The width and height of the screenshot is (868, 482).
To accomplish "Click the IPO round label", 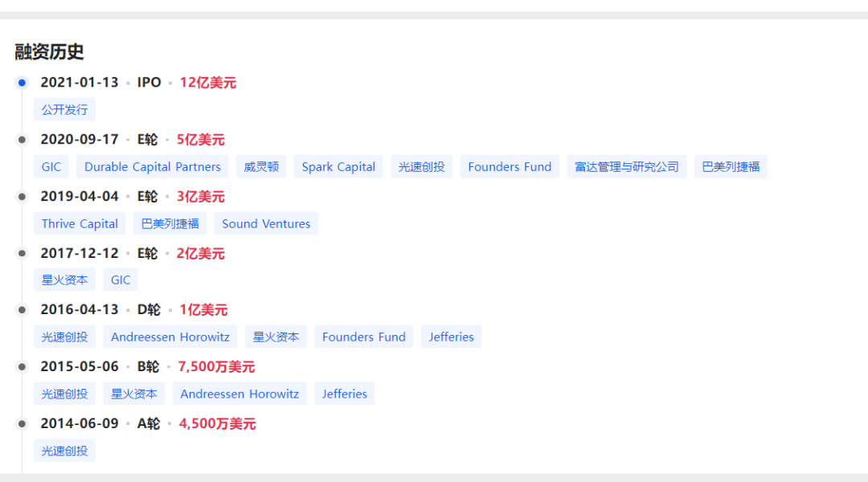I will [x=149, y=83].
